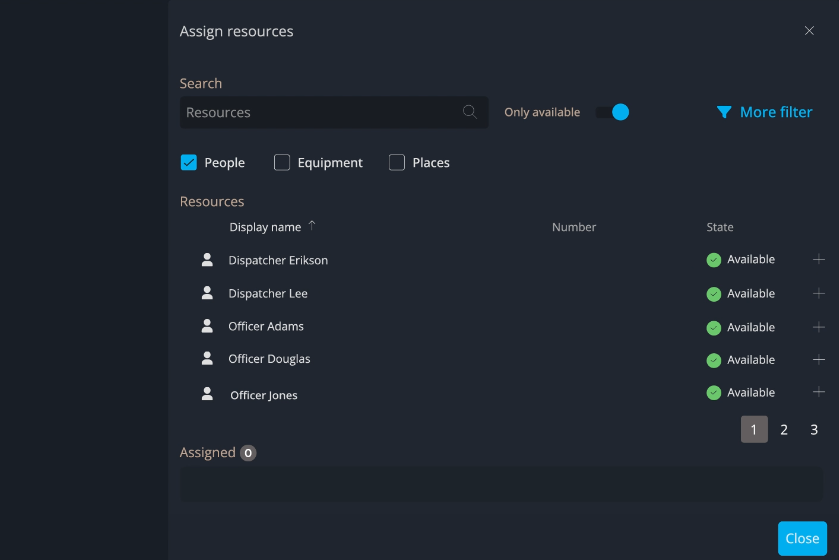Open the More filter options
The height and width of the screenshot is (560, 839).
point(775,112)
